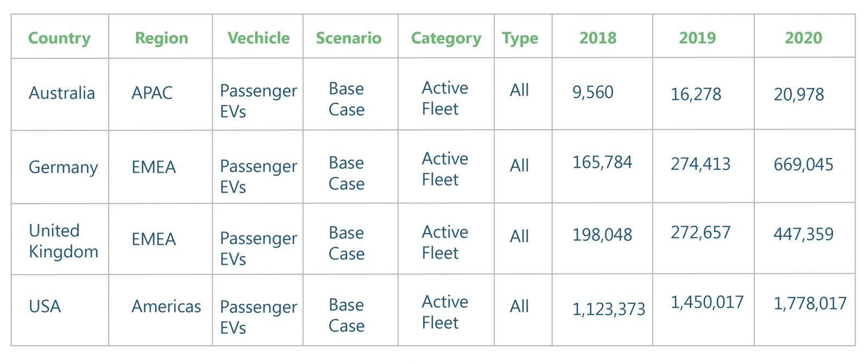Viewport: 868px width, 364px height.
Task: Select the 2020 column header
Action: tap(803, 38)
